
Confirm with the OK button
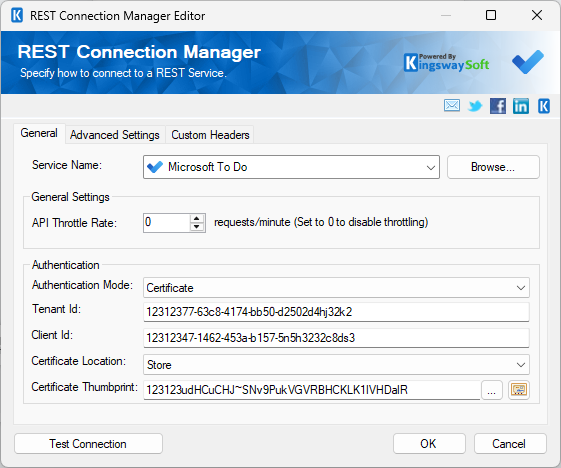[429, 444]
